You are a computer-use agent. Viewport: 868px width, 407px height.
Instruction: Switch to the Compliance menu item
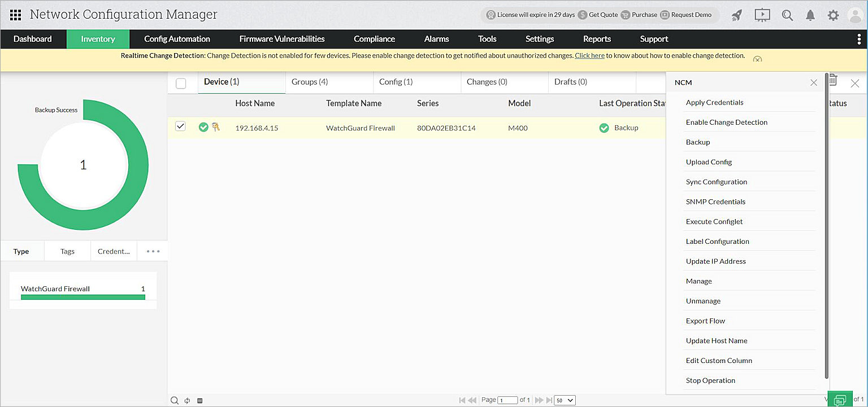(374, 39)
